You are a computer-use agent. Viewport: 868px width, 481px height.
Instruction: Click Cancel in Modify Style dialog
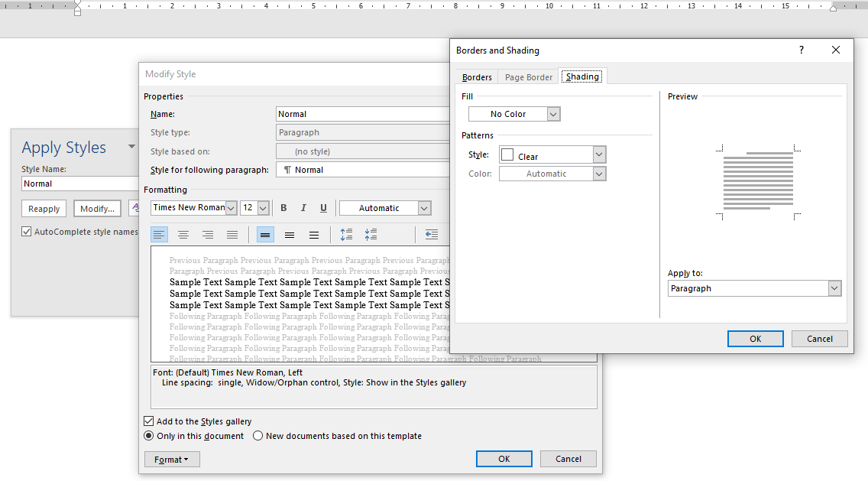pos(568,459)
